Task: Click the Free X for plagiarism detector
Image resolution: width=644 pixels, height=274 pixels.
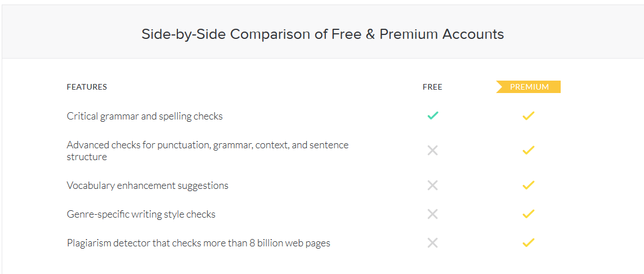Action: tap(432, 243)
